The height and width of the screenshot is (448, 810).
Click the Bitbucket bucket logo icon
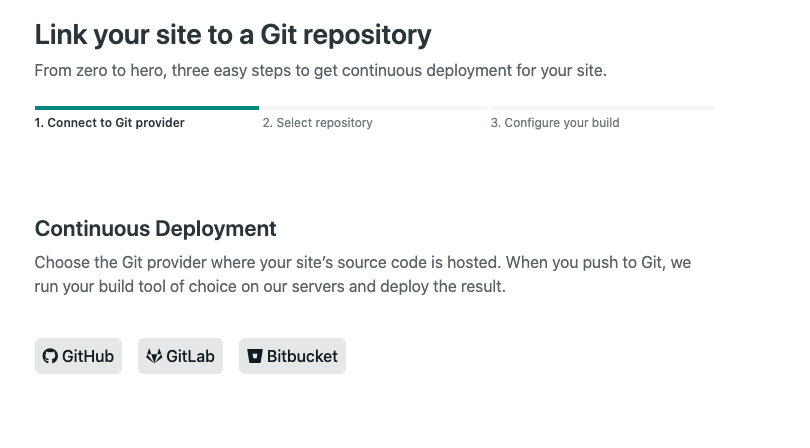click(x=255, y=356)
